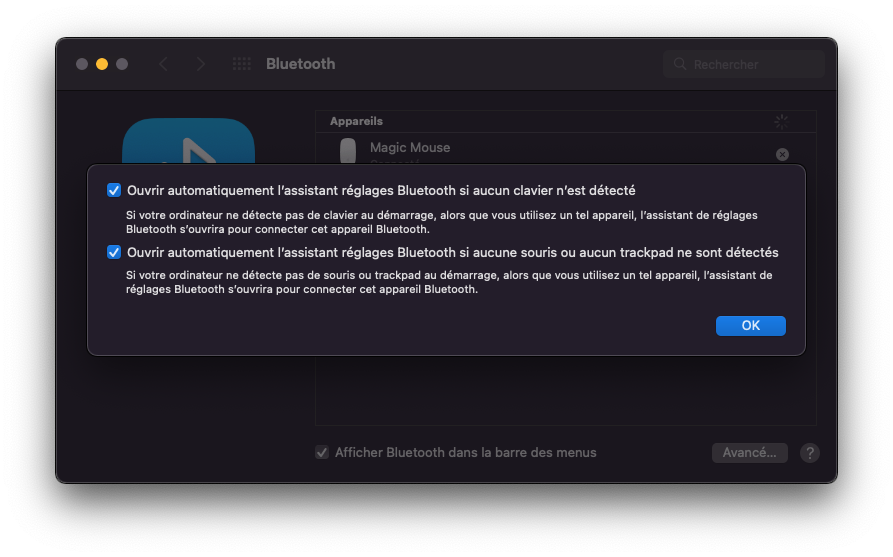Viewport: 893px width, 557px height.
Task: Uncheck the option about no keyboard detected
Action: pos(114,190)
